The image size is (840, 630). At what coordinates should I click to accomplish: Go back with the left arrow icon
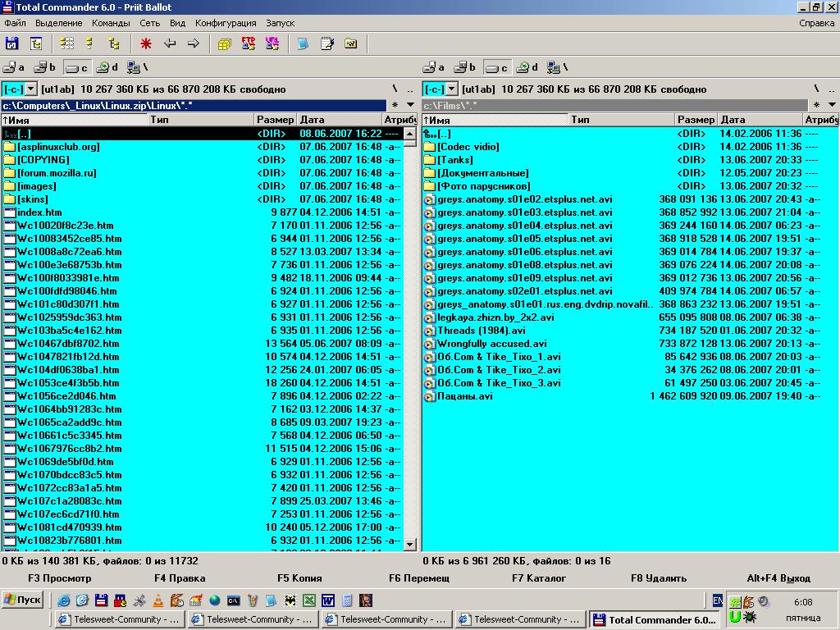170,43
